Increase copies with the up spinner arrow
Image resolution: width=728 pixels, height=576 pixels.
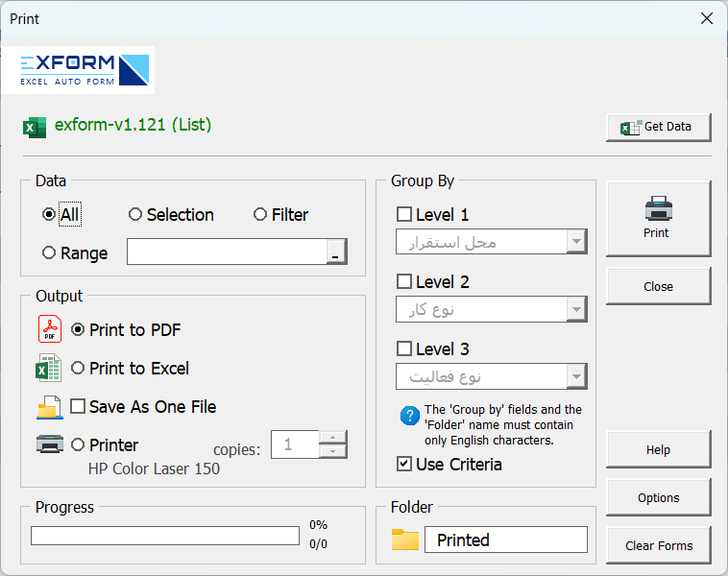(x=332, y=437)
